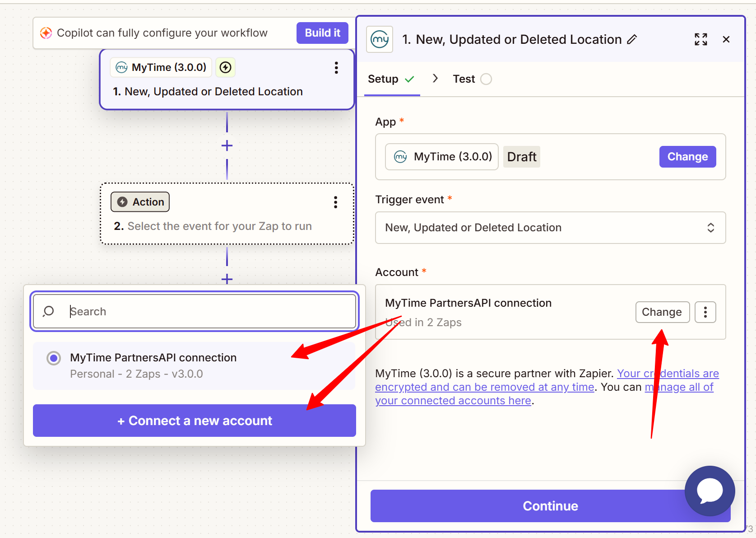Click the 'Trigger event' field label
Screen dimensions: 756x538
click(409, 200)
